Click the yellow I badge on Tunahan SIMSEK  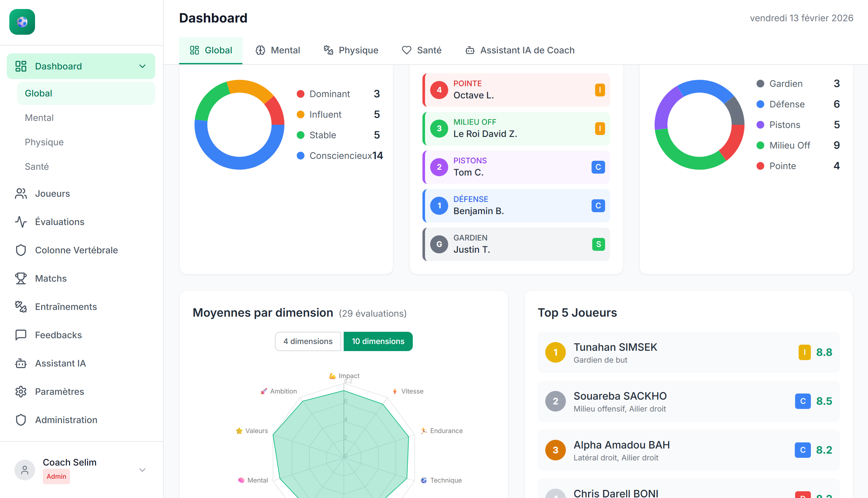804,352
